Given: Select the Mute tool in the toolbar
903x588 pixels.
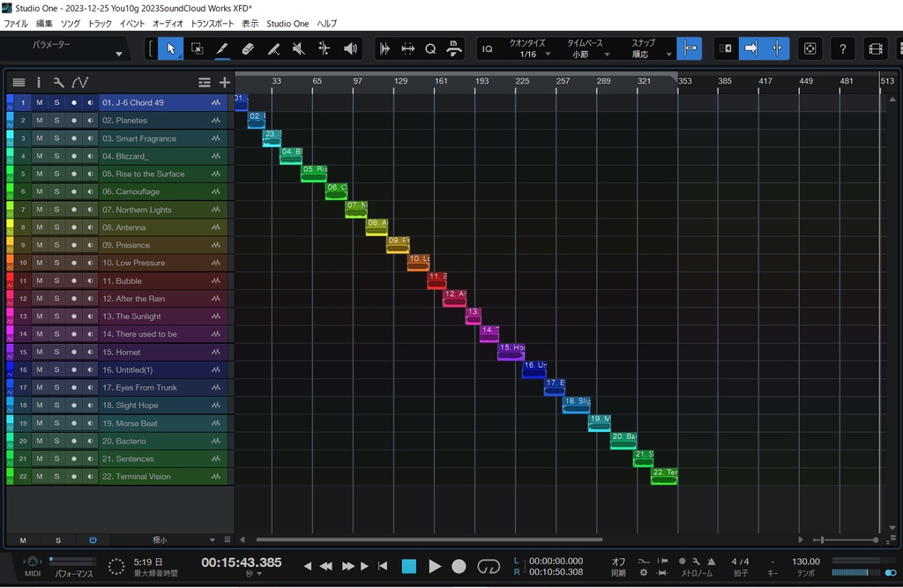Looking at the screenshot, I should [x=299, y=48].
